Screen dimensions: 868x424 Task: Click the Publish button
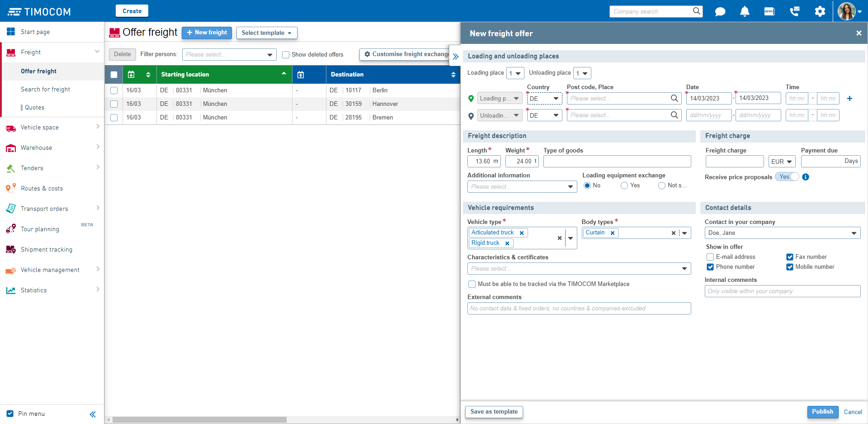(822, 412)
